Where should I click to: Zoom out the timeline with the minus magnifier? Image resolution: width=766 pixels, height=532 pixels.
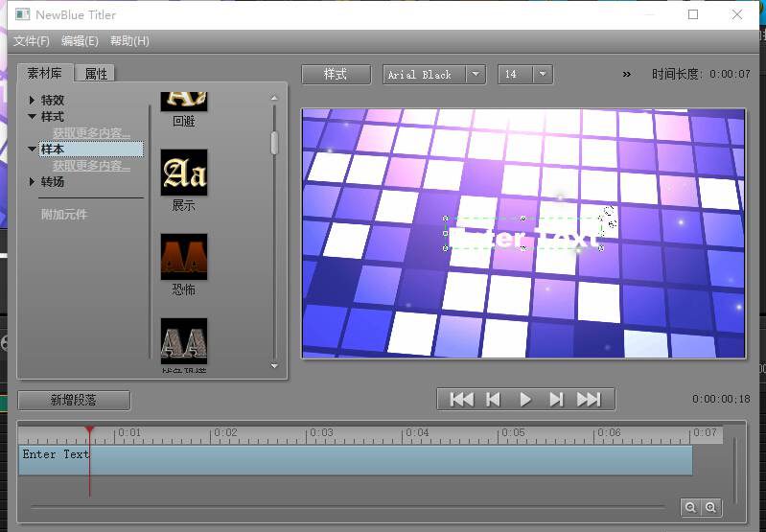coord(690,508)
